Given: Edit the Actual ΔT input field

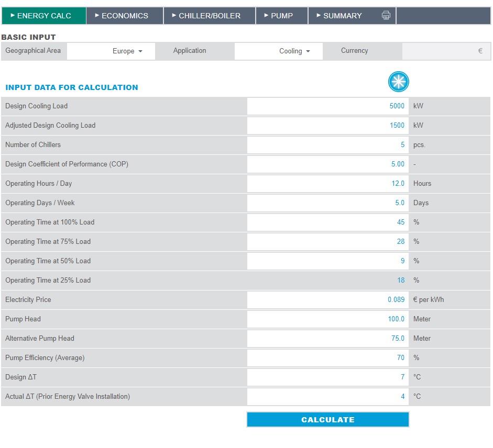Looking at the screenshot, I should (327, 397).
